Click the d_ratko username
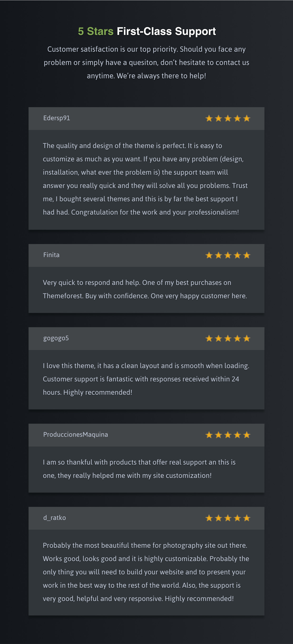The height and width of the screenshot is (644, 293). [x=54, y=518]
